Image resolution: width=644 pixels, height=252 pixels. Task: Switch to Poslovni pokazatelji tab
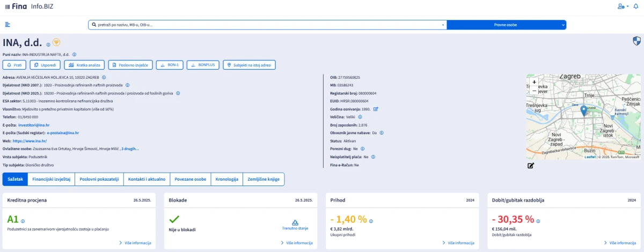(x=99, y=179)
